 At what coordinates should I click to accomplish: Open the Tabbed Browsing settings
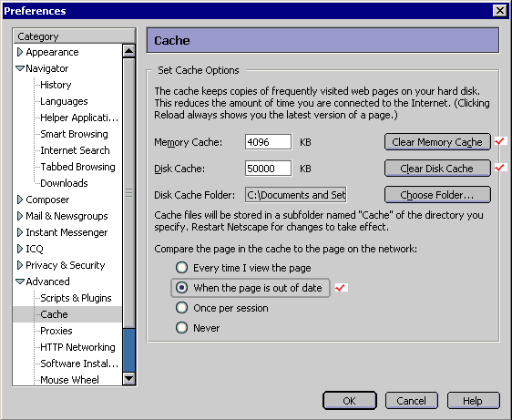pyautogui.click(x=77, y=167)
